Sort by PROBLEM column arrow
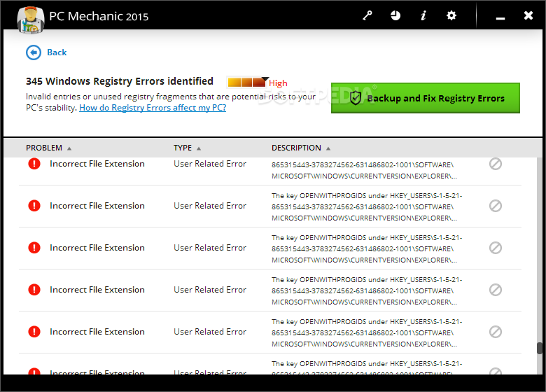The width and height of the screenshot is (546, 392). [69, 148]
